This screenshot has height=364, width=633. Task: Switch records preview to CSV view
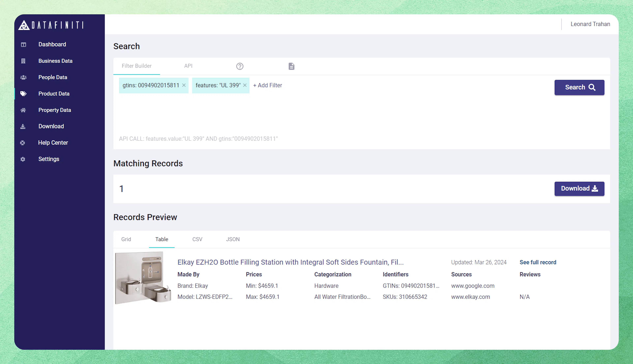(x=197, y=239)
